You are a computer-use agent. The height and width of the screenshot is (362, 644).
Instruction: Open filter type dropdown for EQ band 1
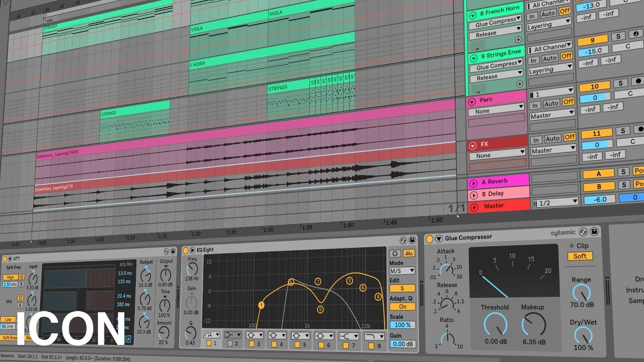212,334
